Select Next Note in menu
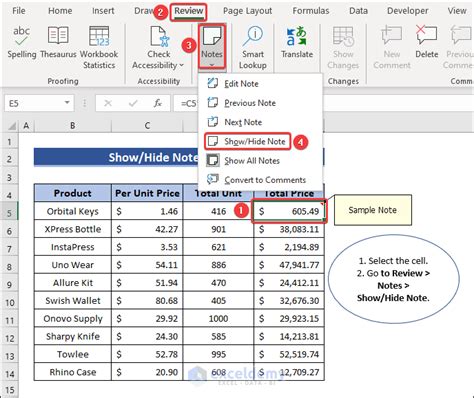Image resolution: width=474 pixels, height=398 pixels. (243, 122)
